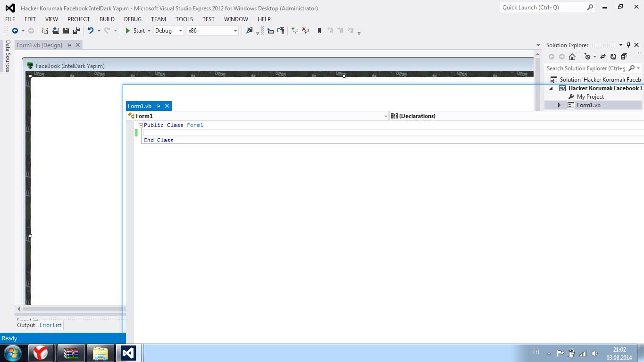Close the Form1.vb code tab
Viewport: 644px width, 362px height.
[x=167, y=106]
